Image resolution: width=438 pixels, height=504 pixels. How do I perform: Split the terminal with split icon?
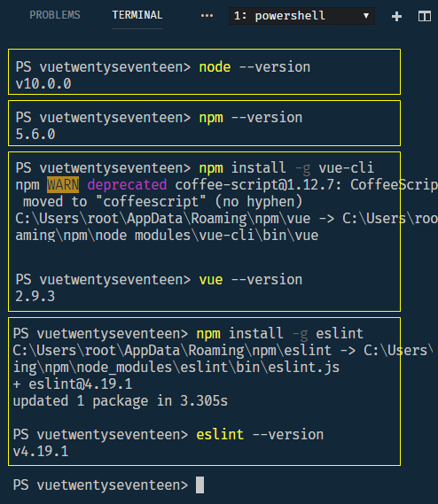point(424,16)
